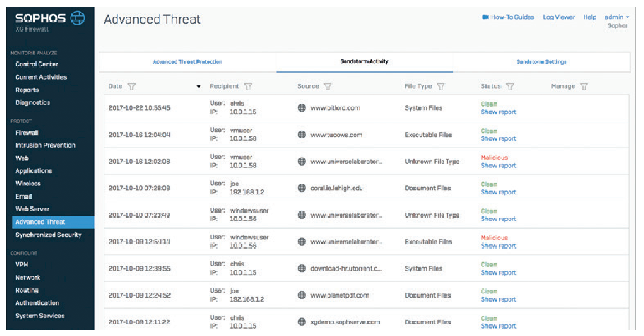Image resolution: width=644 pixels, height=336 pixels.
Task: Click the Date column filter icon
Action: [x=131, y=86]
